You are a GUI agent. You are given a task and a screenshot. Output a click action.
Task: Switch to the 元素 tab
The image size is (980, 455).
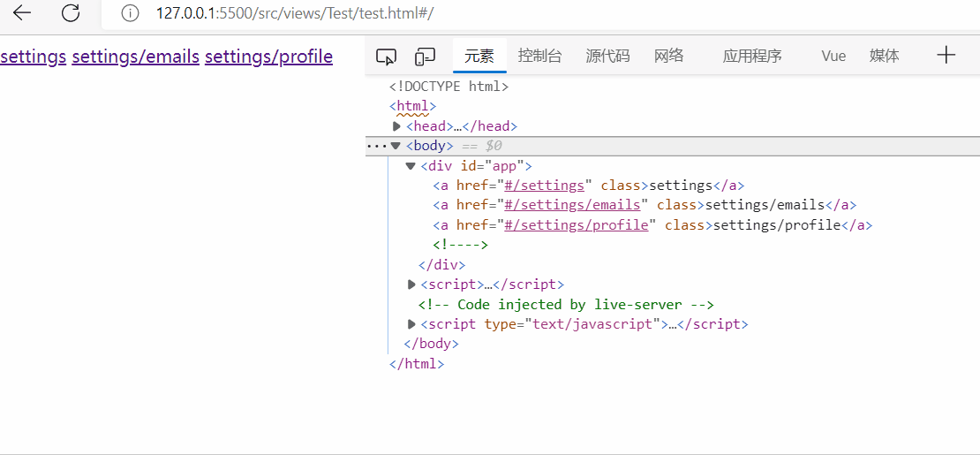(479, 57)
